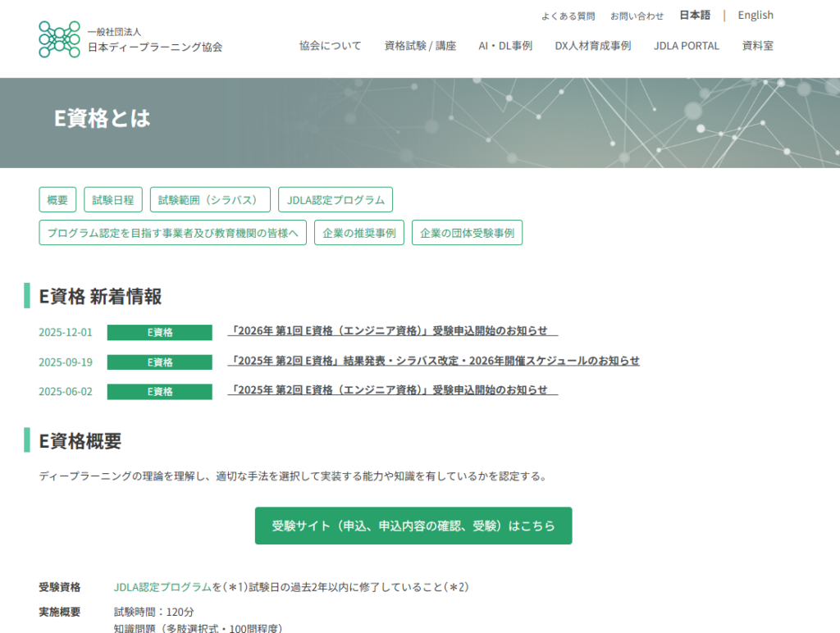
Task: Click the JDLA logo icon
Action: tap(60, 39)
